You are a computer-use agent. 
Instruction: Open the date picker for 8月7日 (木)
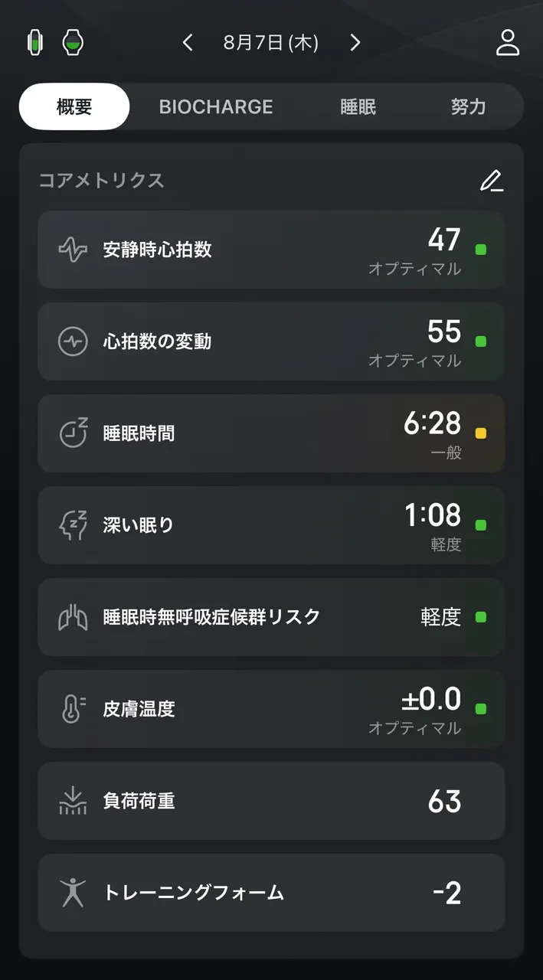[x=271, y=43]
